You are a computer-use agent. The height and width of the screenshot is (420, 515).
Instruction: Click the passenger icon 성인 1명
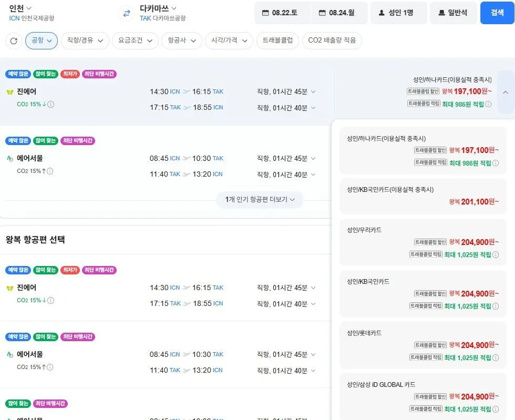tap(382, 13)
